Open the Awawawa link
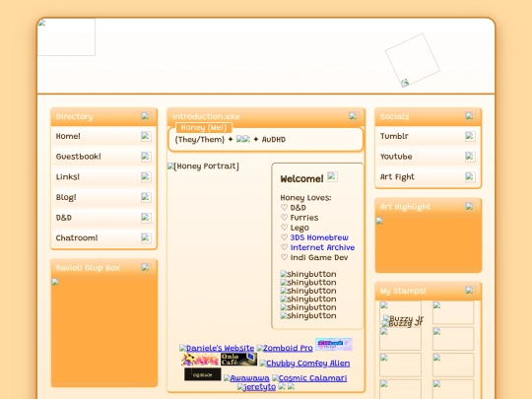Screen dimensions: 532x399 coord(246,378)
